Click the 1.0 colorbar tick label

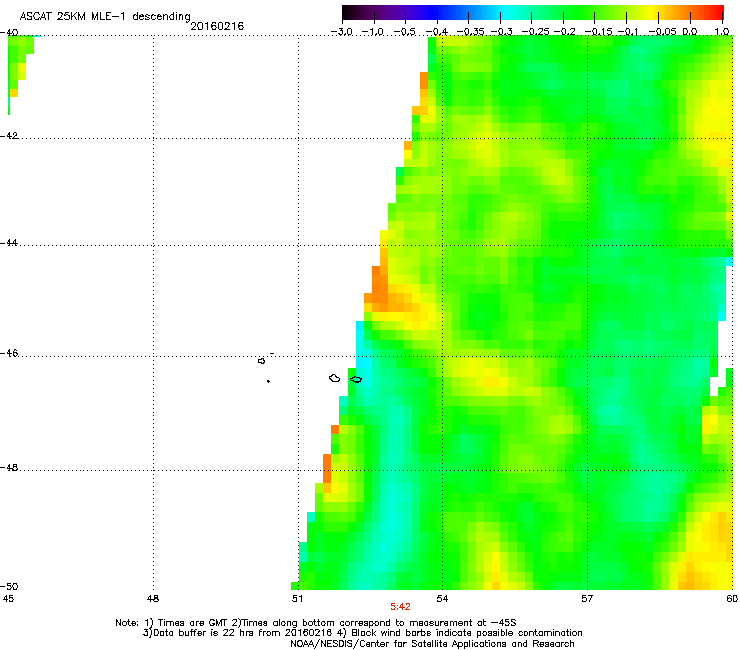click(x=722, y=32)
